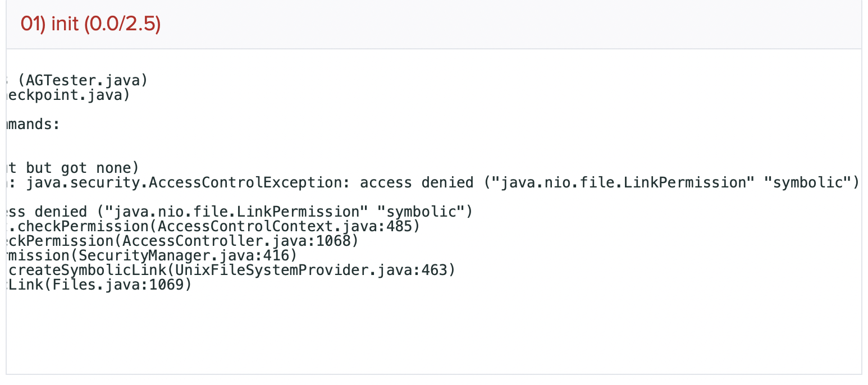This screenshot has height=385, width=868.
Task: Click the createSymbolicLink UnixFileSystemProvider.java:463 frame
Action: click(231, 271)
